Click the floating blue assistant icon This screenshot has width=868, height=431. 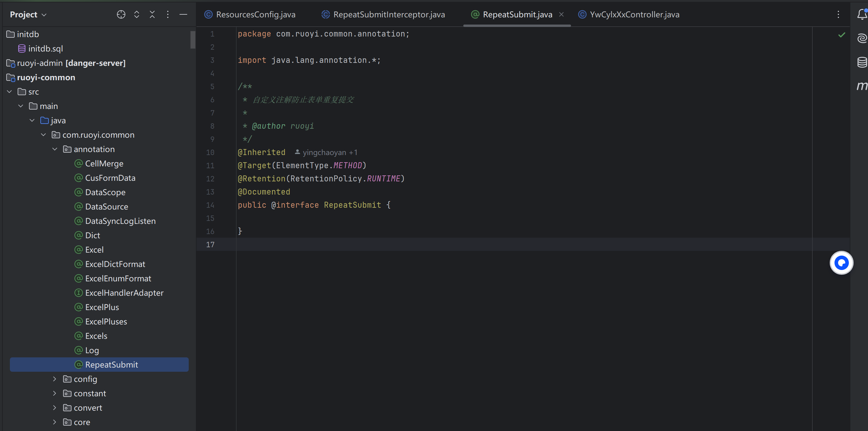coord(841,263)
